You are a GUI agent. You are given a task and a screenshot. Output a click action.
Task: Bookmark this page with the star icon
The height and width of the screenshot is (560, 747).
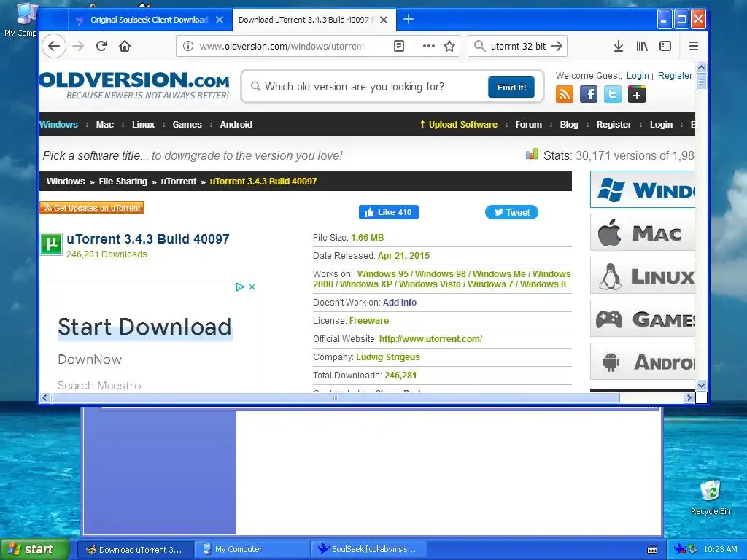point(449,46)
